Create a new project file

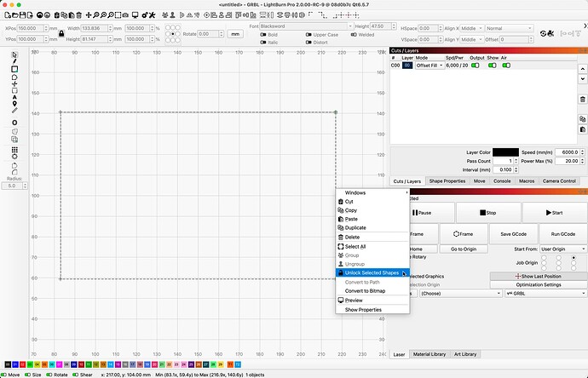8,15
